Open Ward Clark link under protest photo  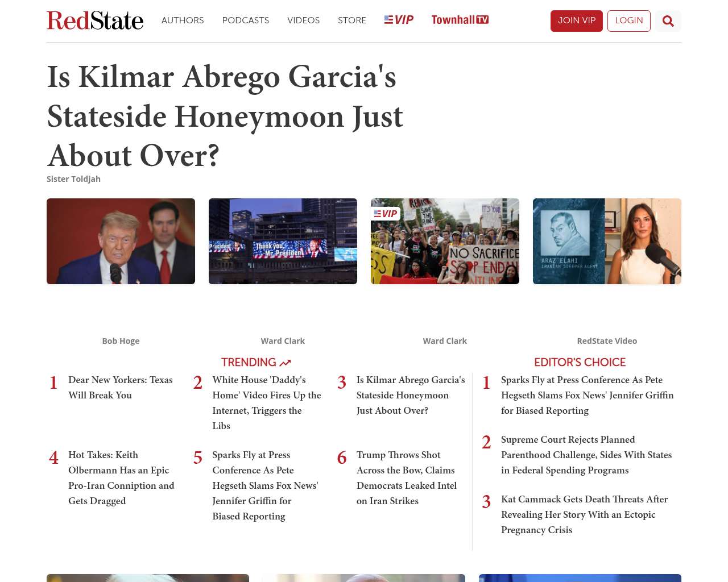pos(445,341)
